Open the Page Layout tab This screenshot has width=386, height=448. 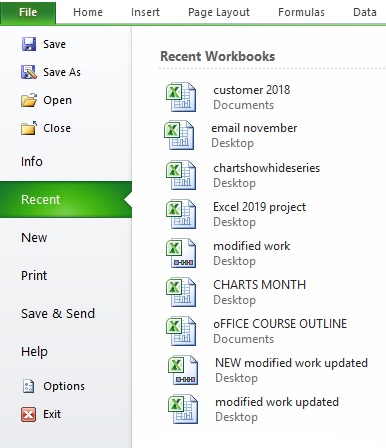point(219,12)
